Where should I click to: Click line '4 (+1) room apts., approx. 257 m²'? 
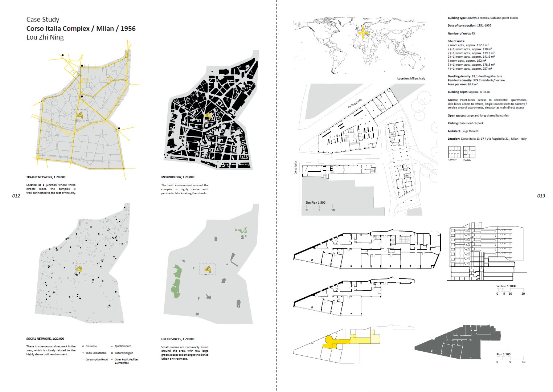(470, 69)
